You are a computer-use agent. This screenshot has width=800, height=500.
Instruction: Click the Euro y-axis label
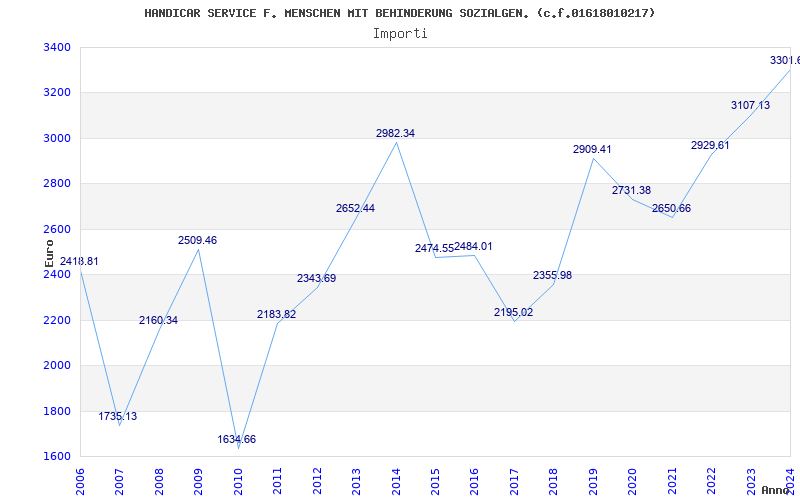pos(49,254)
